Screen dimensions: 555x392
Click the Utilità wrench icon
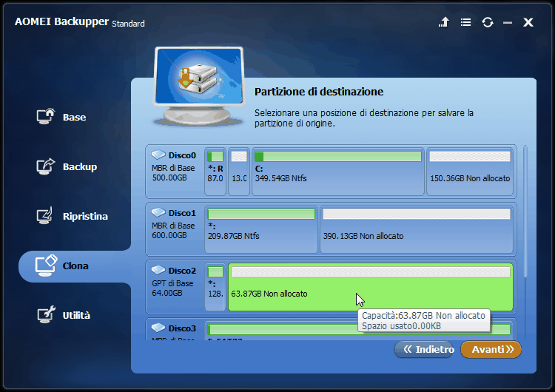(x=46, y=314)
